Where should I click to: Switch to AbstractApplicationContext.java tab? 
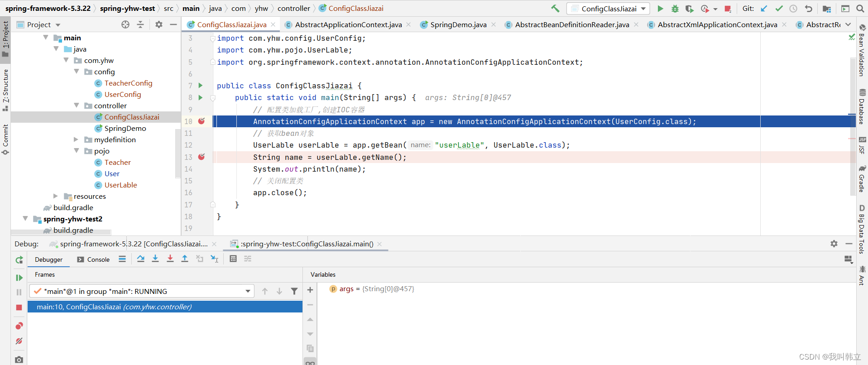(x=348, y=24)
